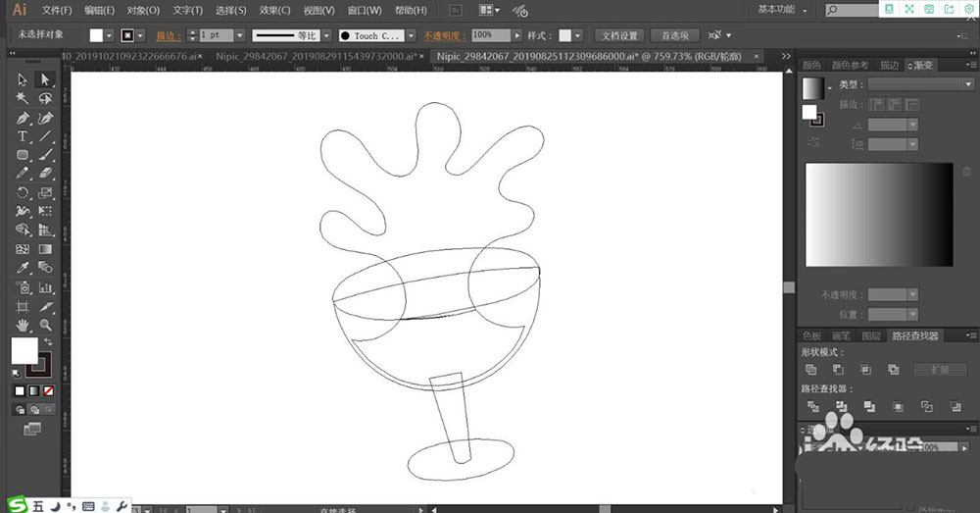
Task: Select the Mesh tool
Action: pos(23,249)
